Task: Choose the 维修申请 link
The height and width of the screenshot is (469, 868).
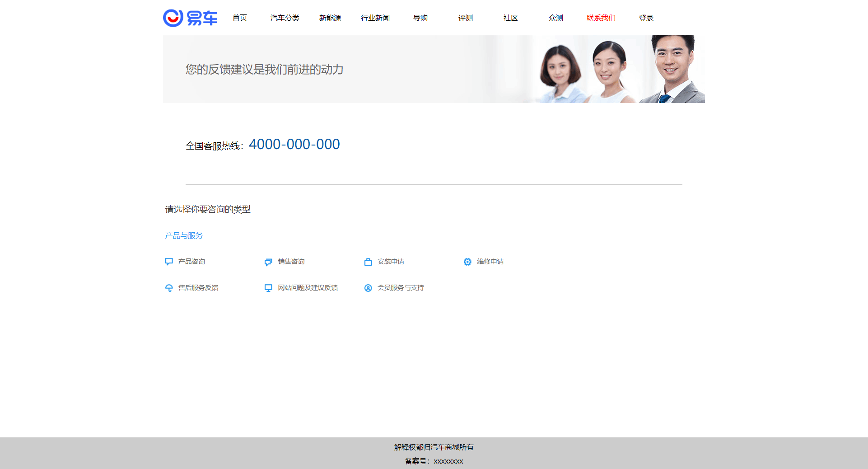Action: [490, 262]
